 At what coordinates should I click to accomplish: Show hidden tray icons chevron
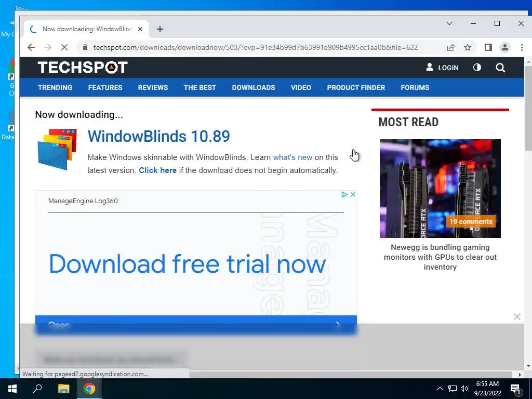(x=440, y=389)
